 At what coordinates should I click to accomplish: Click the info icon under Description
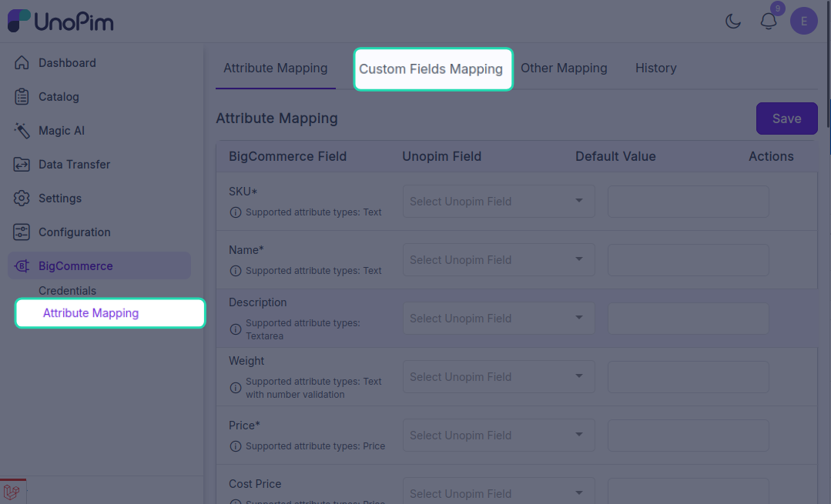pos(236,329)
